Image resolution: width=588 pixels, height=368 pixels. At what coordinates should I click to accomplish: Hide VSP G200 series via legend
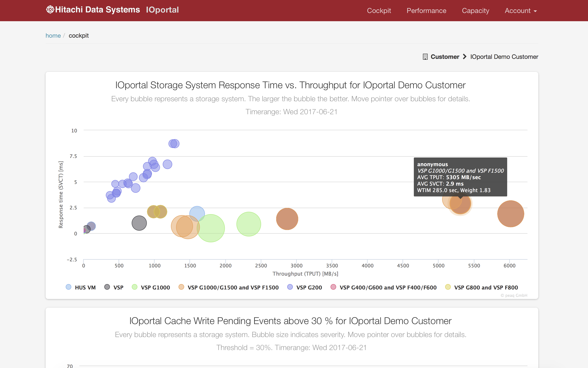point(309,288)
